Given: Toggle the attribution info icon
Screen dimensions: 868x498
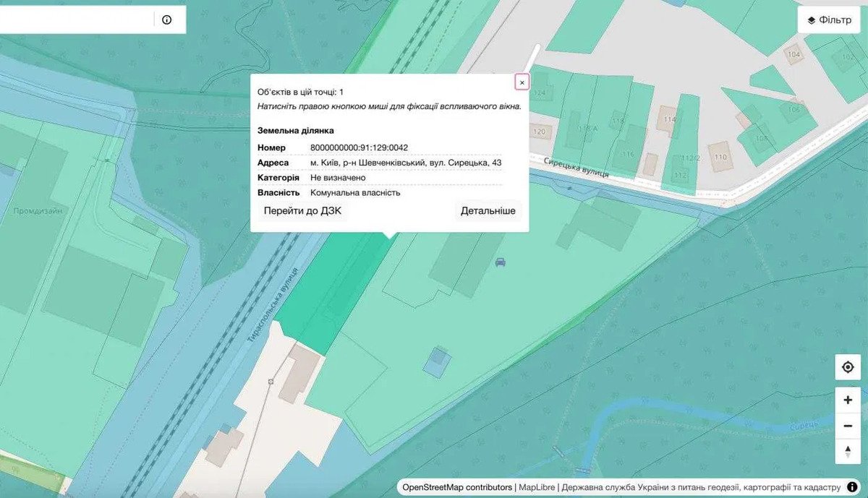Looking at the screenshot, I should click(x=852, y=487).
